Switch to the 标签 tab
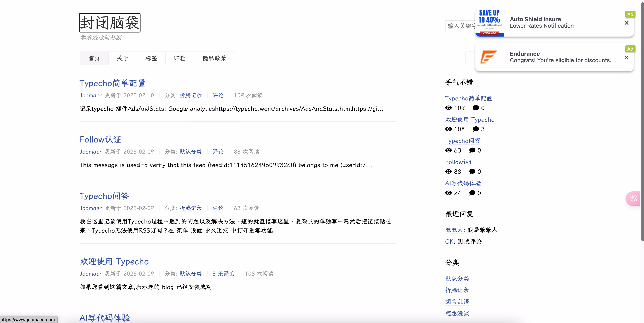This screenshot has height=323, width=644. coord(151,58)
